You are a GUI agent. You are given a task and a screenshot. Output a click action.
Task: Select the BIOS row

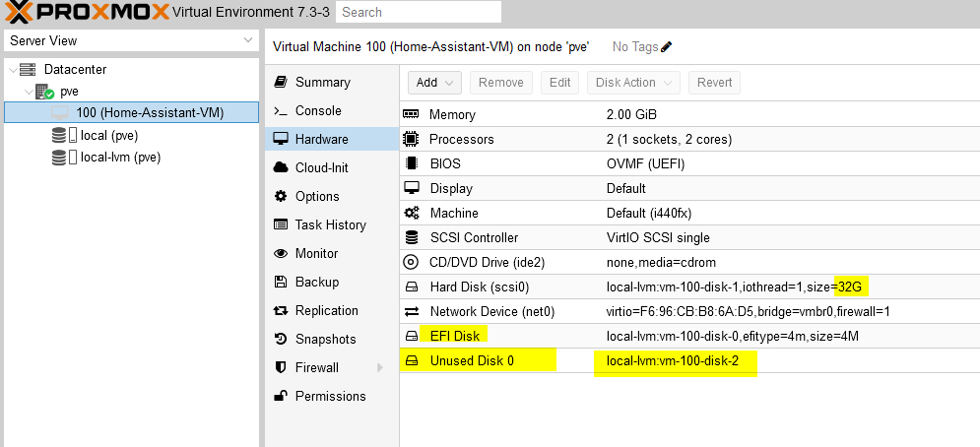tap(689, 163)
